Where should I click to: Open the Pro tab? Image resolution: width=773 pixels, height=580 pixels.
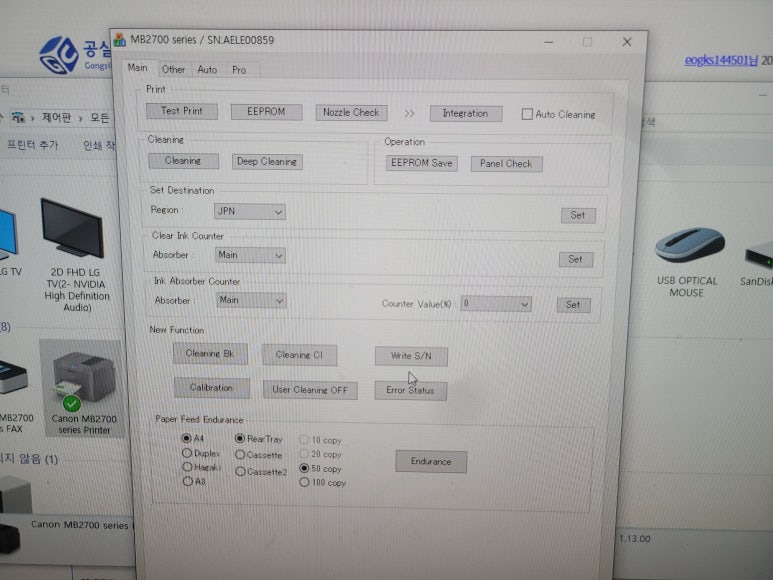tap(239, 70)
